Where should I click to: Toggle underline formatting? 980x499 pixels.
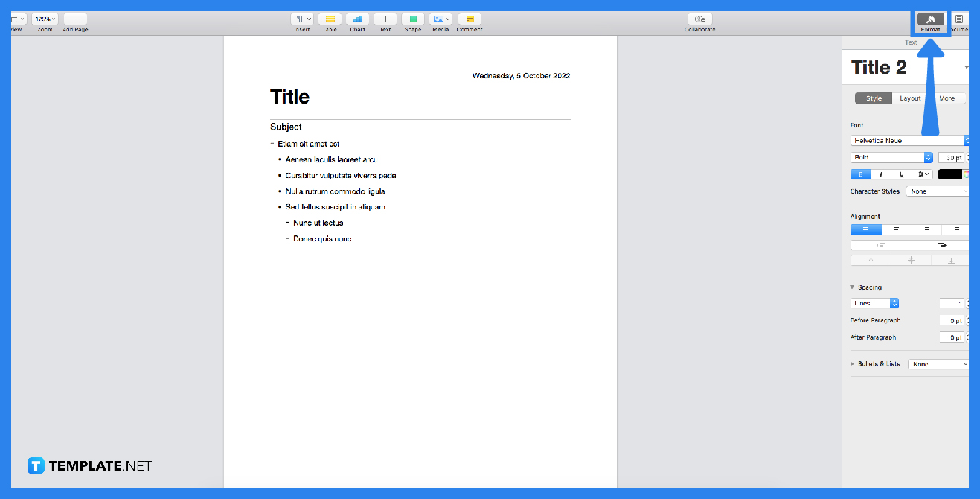900,174
